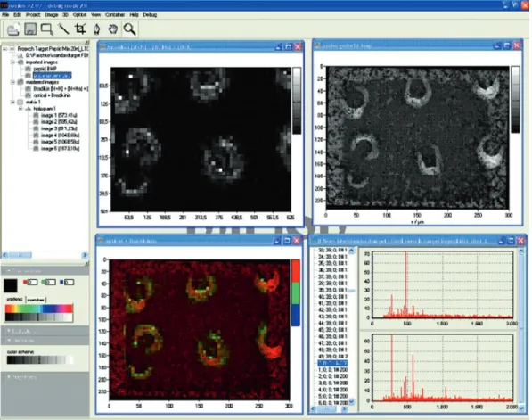Pick a shade from the grayscale gradient bar
Screen dimensions: 532x420
coord(38,317)
